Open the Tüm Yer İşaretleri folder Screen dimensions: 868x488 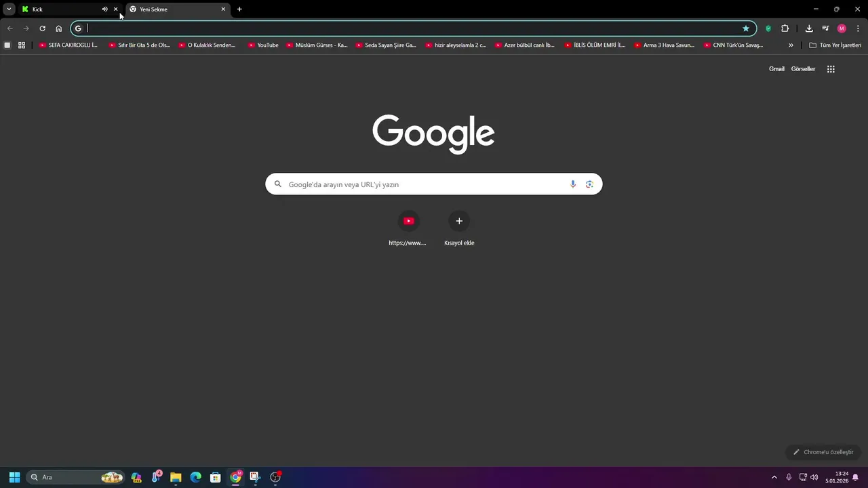pos(835,45)
